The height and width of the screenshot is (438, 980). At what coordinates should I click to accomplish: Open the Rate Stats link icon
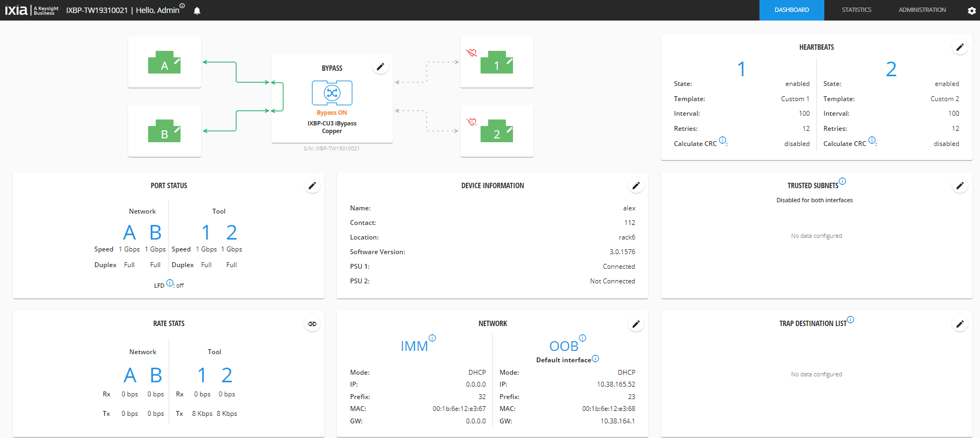tap(312, 324)
